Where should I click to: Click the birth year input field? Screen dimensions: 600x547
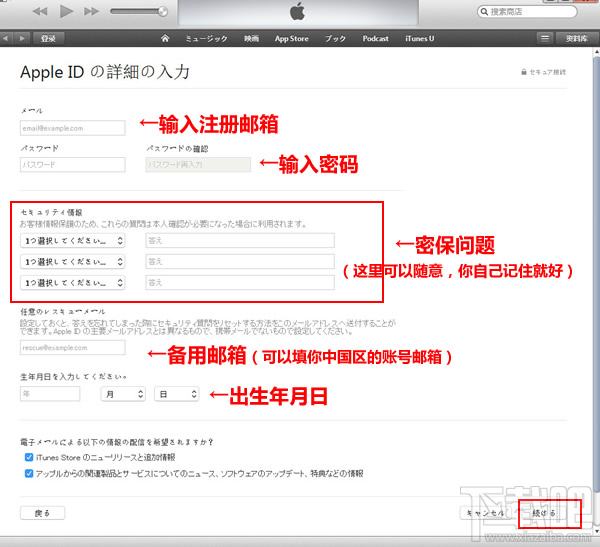tap(50, 394)
